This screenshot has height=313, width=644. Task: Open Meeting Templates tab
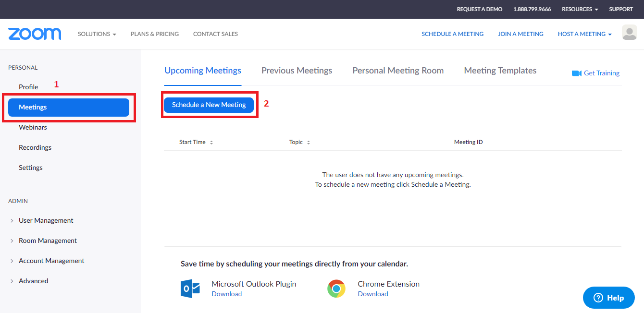pyautogui.click(x=500, y=71)
